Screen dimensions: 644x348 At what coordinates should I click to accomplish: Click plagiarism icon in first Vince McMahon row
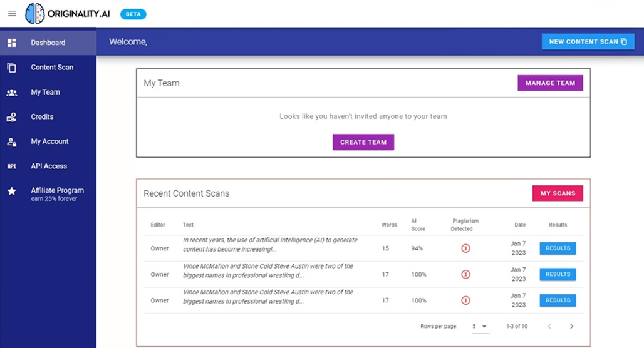[465, 274]
